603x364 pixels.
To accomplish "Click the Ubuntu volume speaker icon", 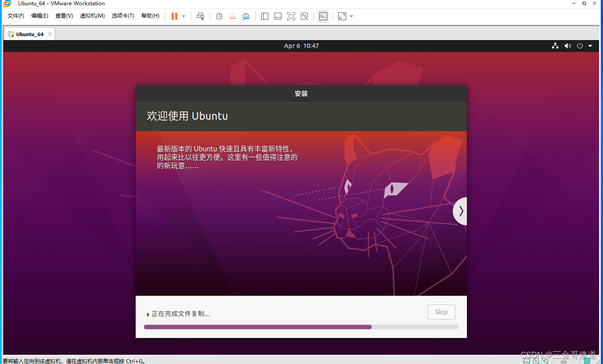I will (x=567, y=46).
